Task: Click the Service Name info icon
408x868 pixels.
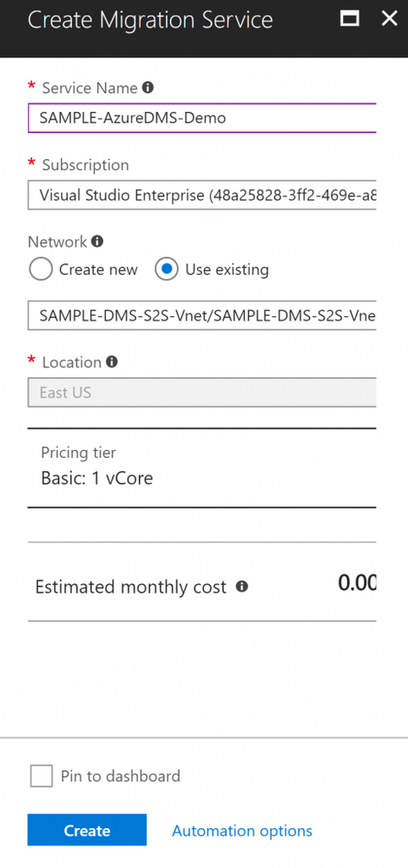Action: 148,88
